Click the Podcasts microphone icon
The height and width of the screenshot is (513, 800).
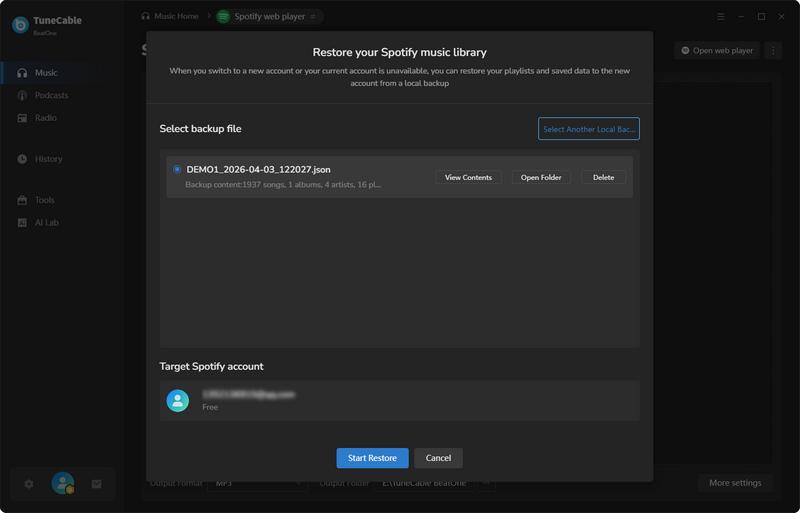coord(22,95)
